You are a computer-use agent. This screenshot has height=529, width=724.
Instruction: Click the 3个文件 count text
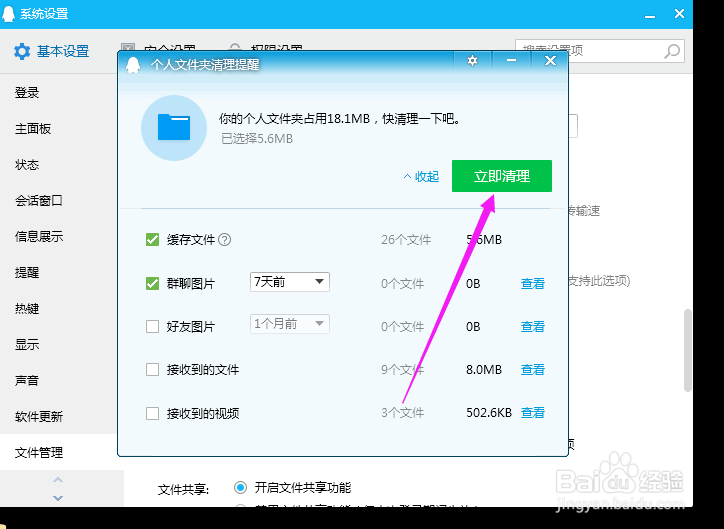pos(402,413)
